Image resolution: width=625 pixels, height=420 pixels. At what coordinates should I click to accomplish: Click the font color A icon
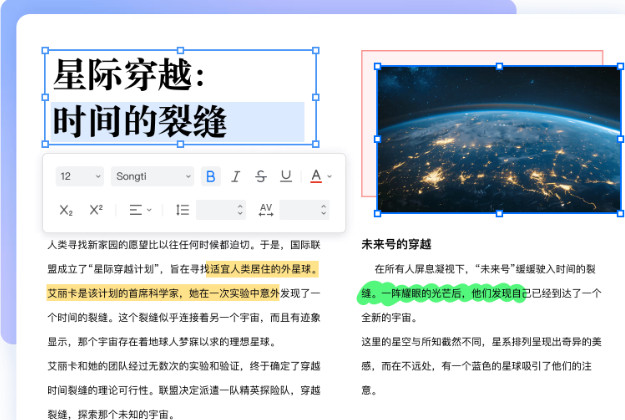pyautogui.click(x=316, y=176)
